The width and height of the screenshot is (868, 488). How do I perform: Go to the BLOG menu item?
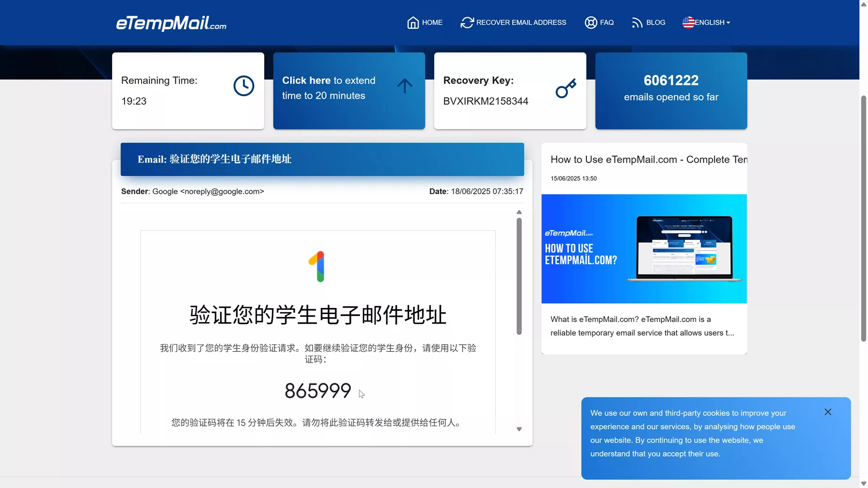[655, 23]
